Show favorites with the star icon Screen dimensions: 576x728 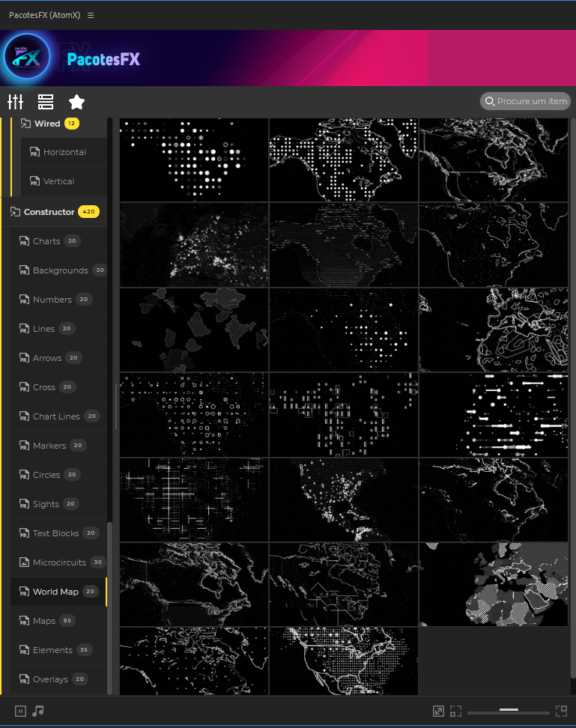[76, 102]
